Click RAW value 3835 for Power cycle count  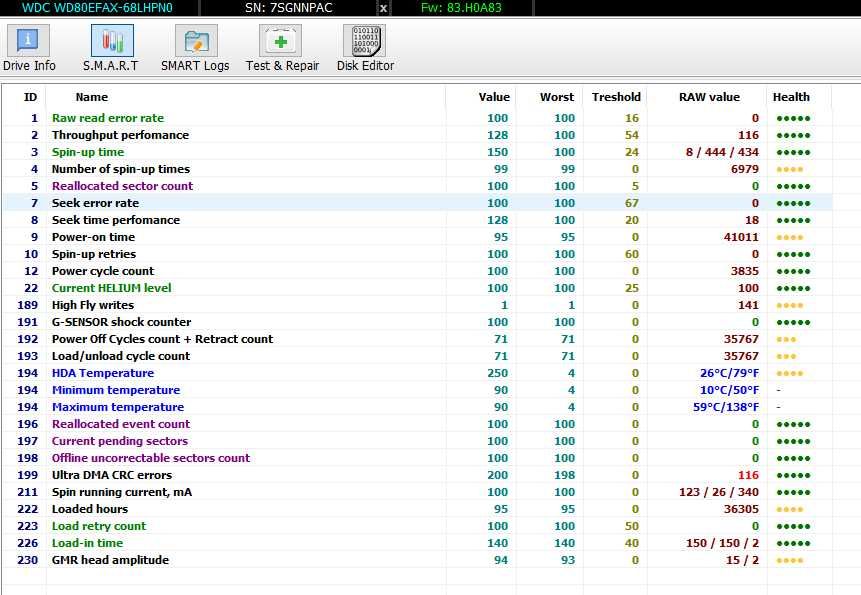point(745,271)
